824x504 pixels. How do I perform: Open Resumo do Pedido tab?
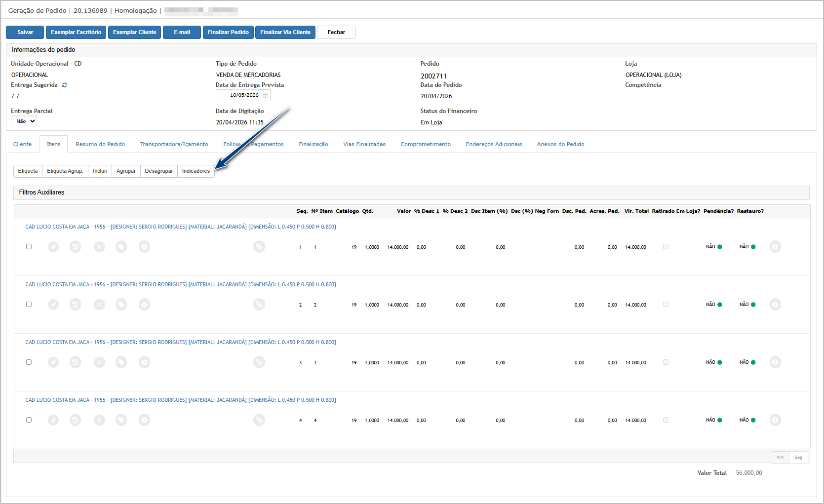coord(100,144)
